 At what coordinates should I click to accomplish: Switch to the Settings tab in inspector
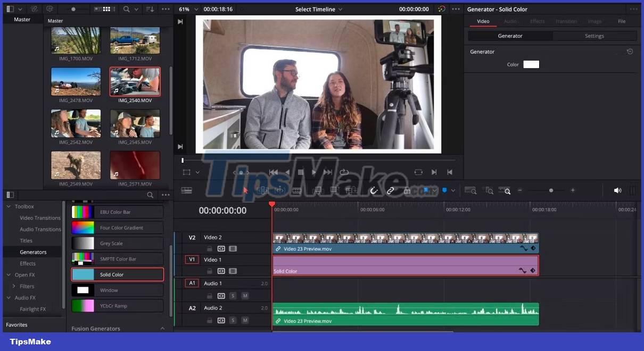pyautogui.click(x=594, y=36)
